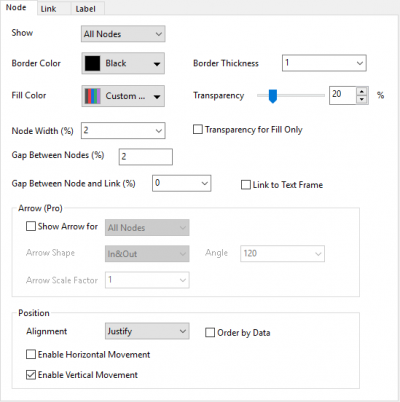The width and height of the screenshot is (400, 402).
Task: Enable Show Arrow for checkbox
Action: point(31,226)
